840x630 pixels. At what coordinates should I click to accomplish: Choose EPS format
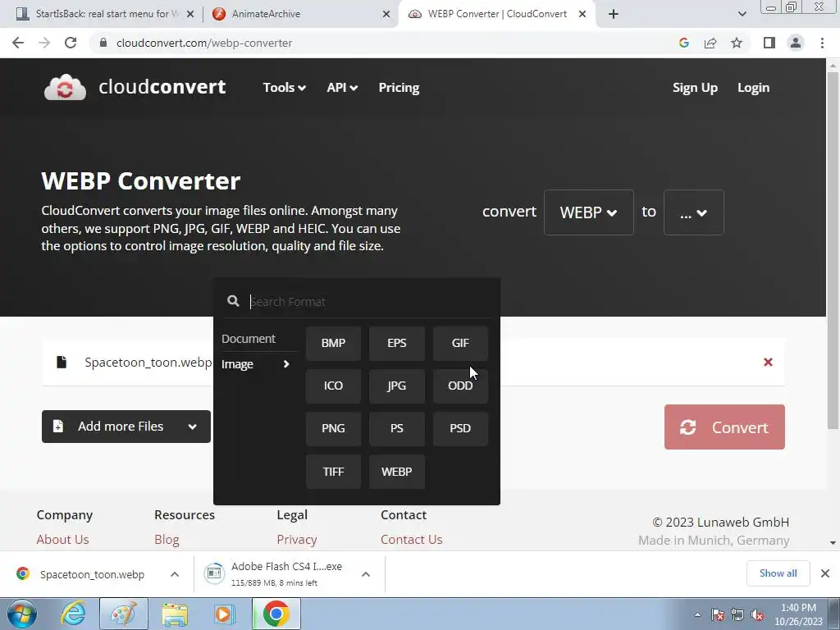tap(397, 343)
